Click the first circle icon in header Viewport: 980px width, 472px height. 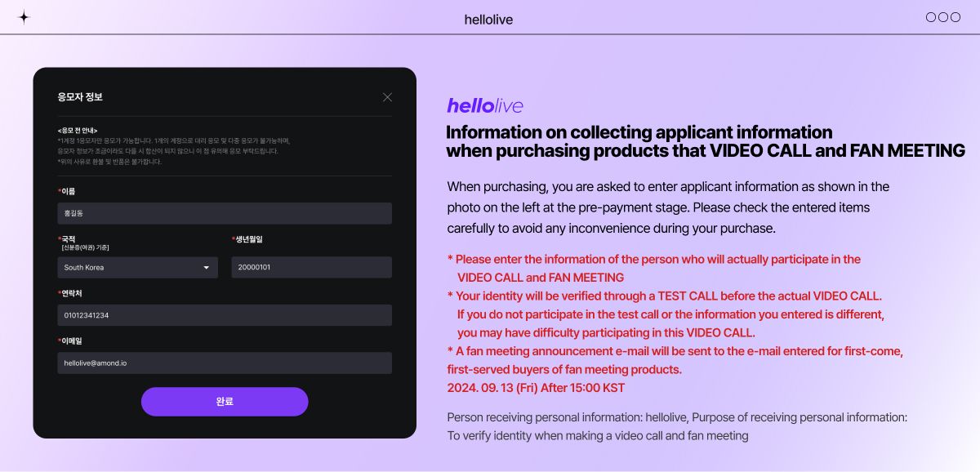pyautogui.click(x=931, y=17)
